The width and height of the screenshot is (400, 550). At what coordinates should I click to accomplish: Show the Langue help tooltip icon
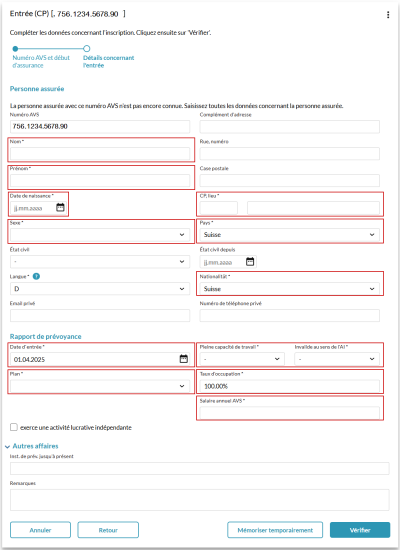click(36, 276)
